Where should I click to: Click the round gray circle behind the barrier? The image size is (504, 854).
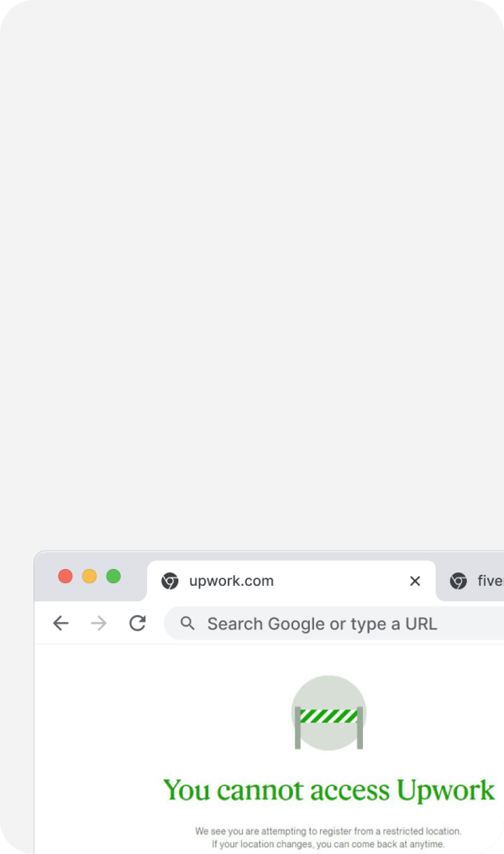328,691
